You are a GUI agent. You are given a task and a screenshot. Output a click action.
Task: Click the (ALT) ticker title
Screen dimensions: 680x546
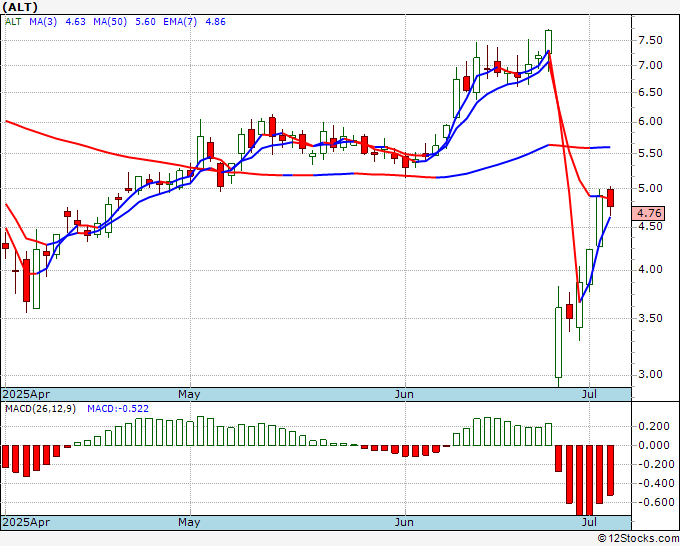(x=20, y=7)
